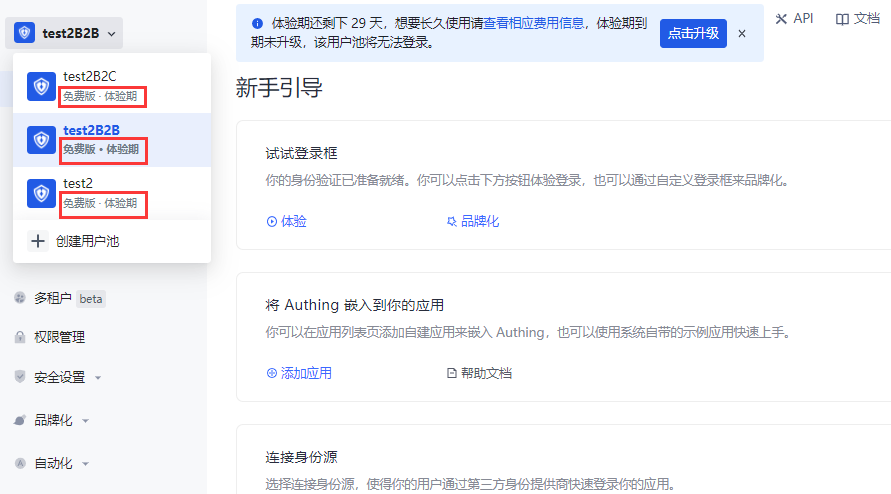The image size is (891, 494).
Task: Expand the 品牌化 menu arrow
Action: tap(86, 421)
